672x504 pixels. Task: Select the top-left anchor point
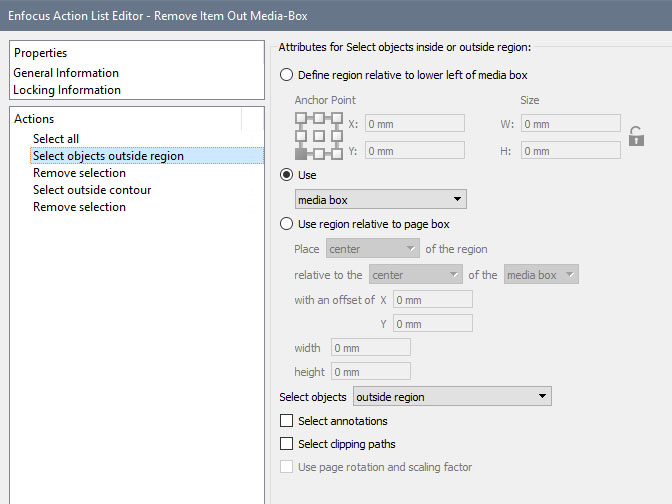[301, 118]
